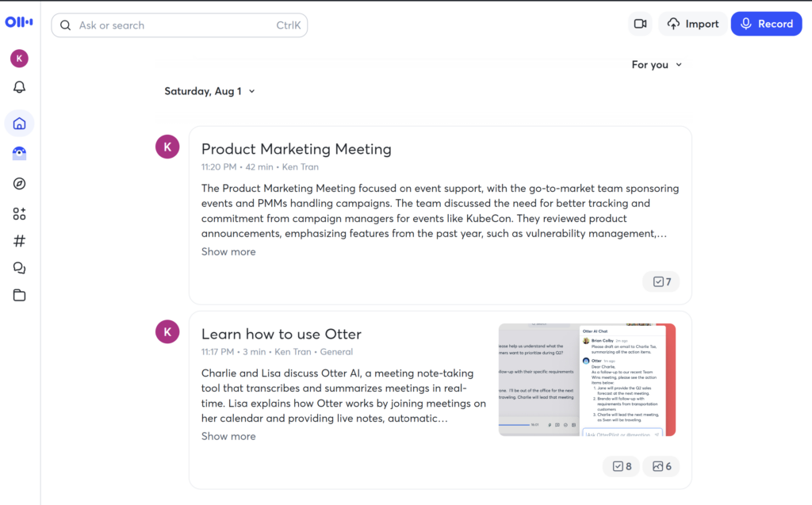This screenshot has width=812, height=505.
Task: Click K avatar beside Product Marketing Meeting
Action: (x=167, y=147)
